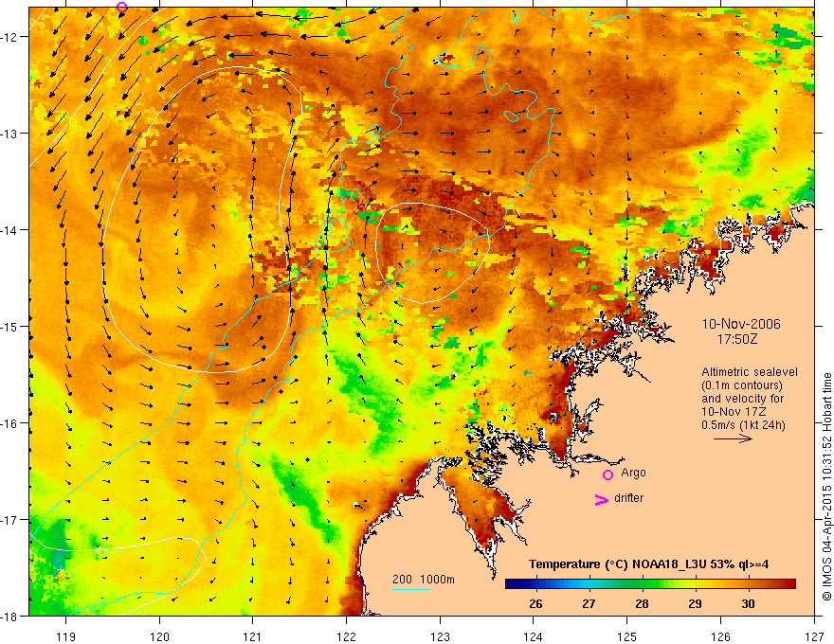Click the 'Argo' legend label
Screen dimensions: 834x644
(x=633, y=473)
